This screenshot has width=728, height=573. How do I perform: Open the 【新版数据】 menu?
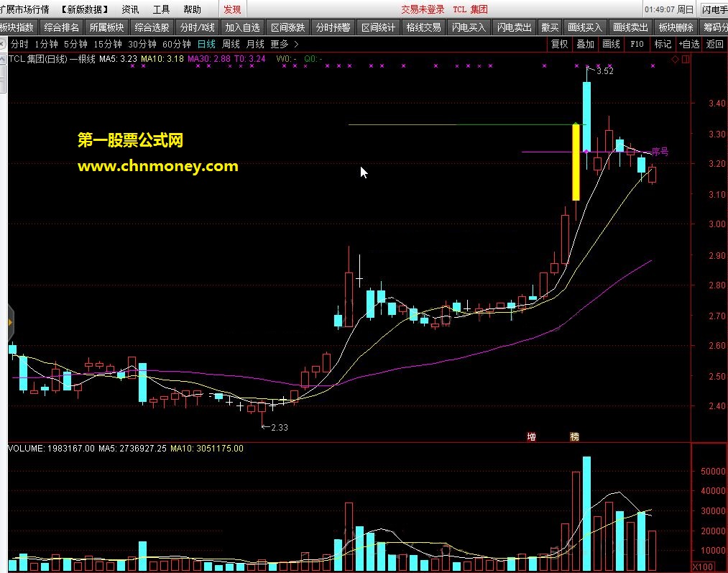(x=84, y=9)
